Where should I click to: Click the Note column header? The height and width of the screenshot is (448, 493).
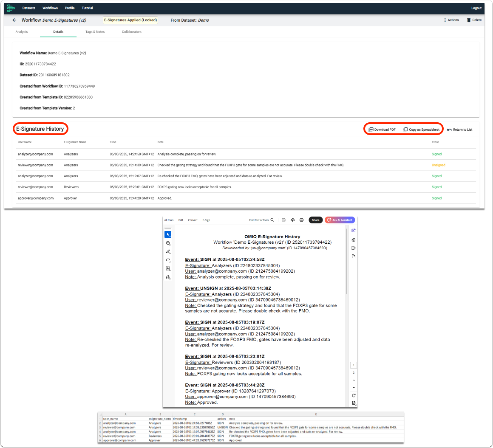tap(160, 142)
